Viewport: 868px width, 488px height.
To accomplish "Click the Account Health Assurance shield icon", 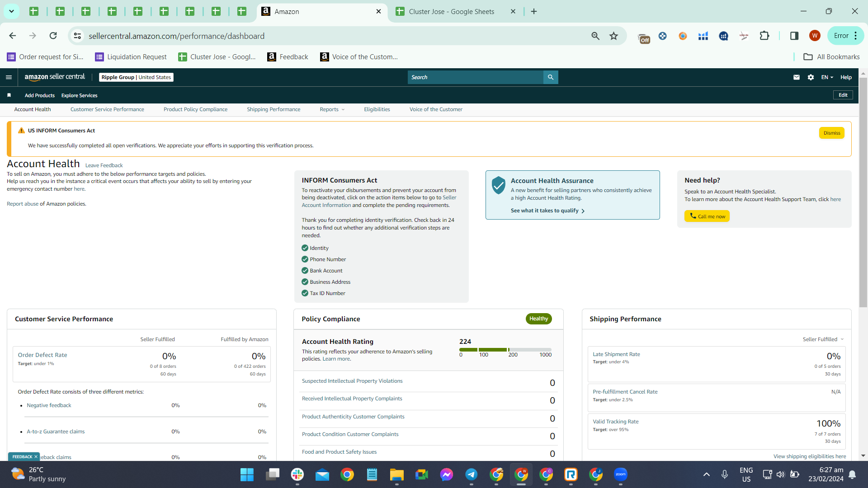I will (x=498, y=185).
